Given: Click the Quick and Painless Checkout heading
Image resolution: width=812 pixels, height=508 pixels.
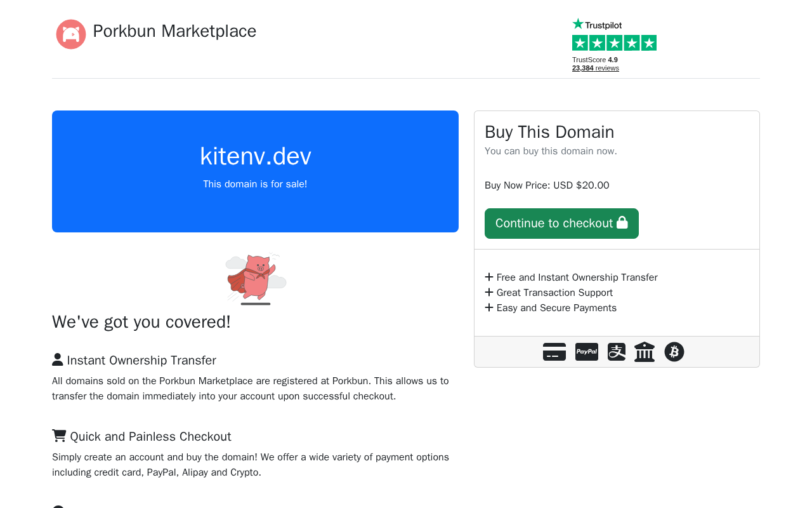Looking at the screenshot, I should pyautogui.click(x=150, y=437).
